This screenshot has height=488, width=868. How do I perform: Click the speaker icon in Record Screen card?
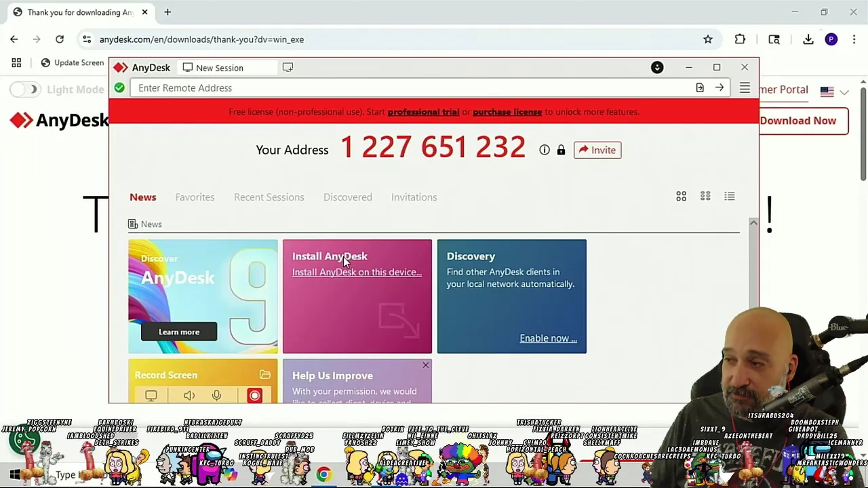pyautogui.click(x=189, y=395)
